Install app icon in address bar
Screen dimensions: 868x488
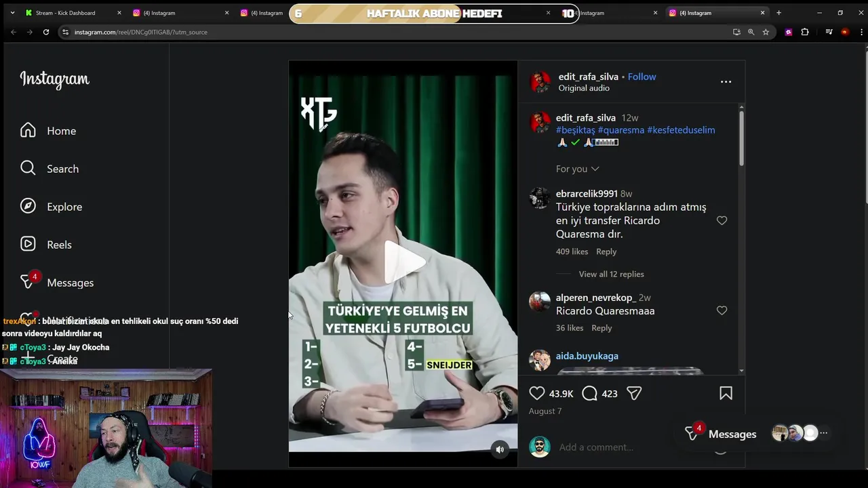click(x=736, y=32)
